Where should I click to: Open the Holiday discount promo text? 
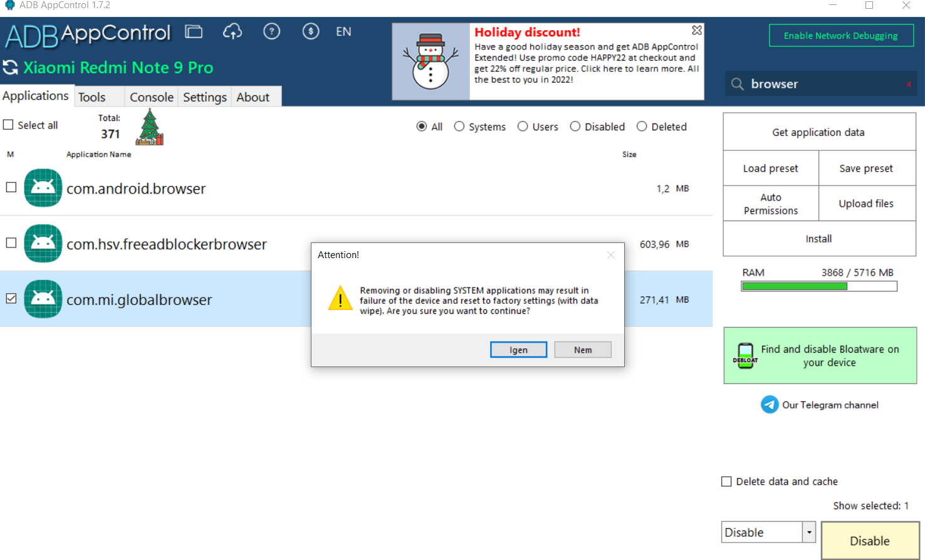587,57
